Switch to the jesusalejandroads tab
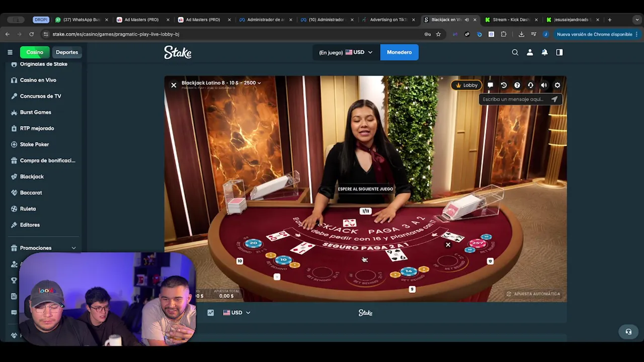Screen dimensions: 644x362 point(573,20)
